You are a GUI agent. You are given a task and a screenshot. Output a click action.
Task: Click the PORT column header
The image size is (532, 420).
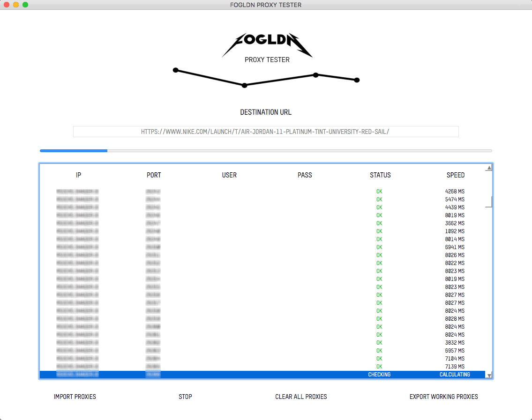[x=154, y=175]
